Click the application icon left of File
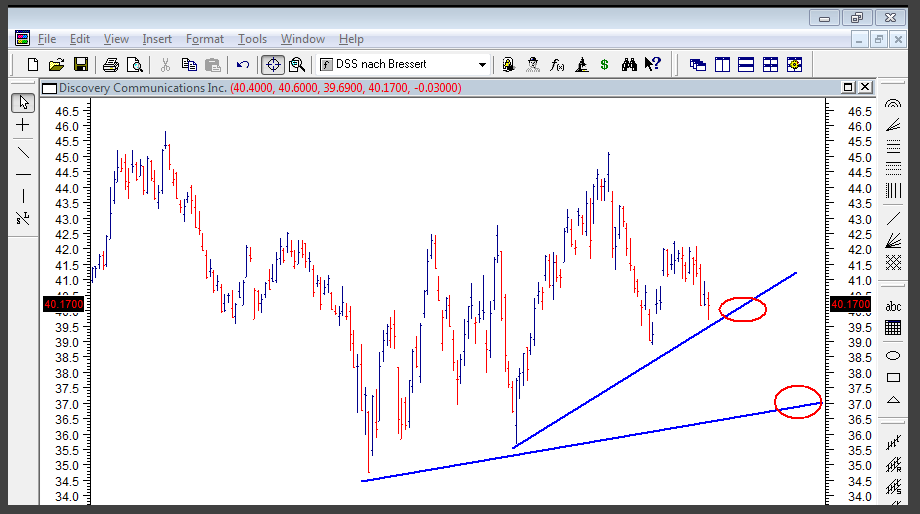920x514 pixels. (x=22, y=39)
